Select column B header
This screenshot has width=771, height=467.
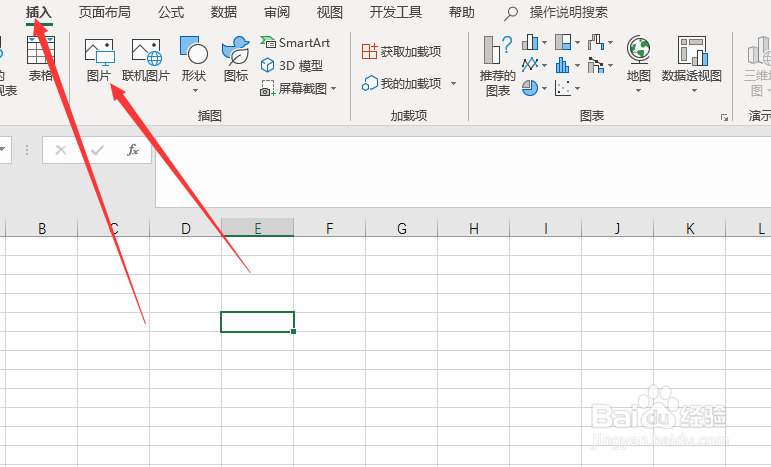42,228
